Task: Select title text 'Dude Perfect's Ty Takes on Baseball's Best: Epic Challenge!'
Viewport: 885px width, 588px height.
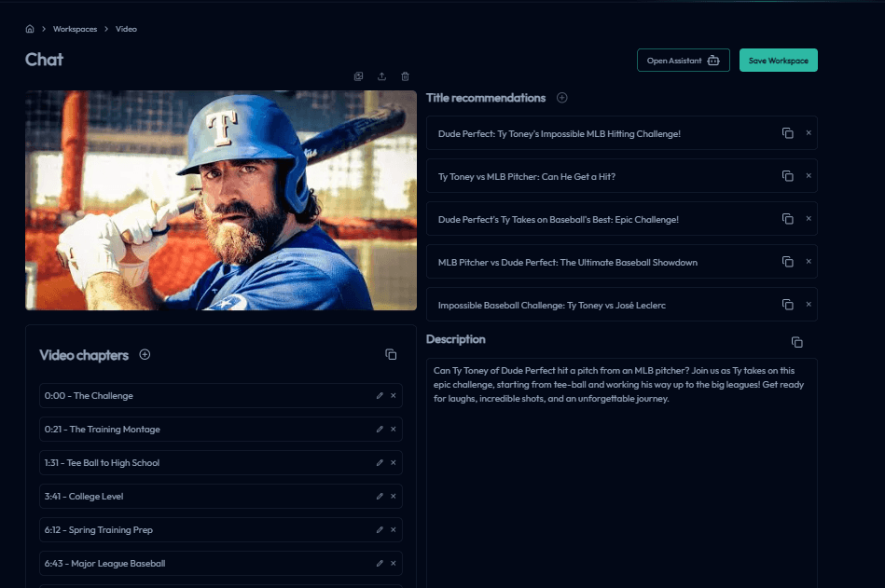Action: coord(559,219)
